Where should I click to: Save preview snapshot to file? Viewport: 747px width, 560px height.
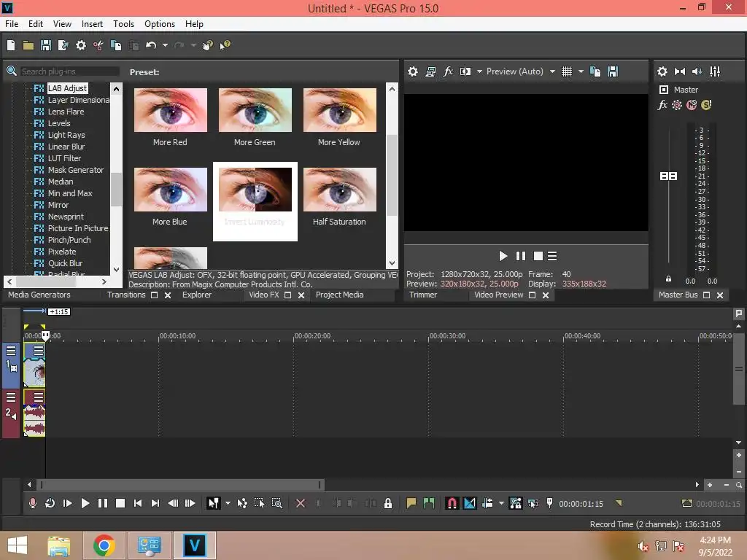(x=613, y=71)
